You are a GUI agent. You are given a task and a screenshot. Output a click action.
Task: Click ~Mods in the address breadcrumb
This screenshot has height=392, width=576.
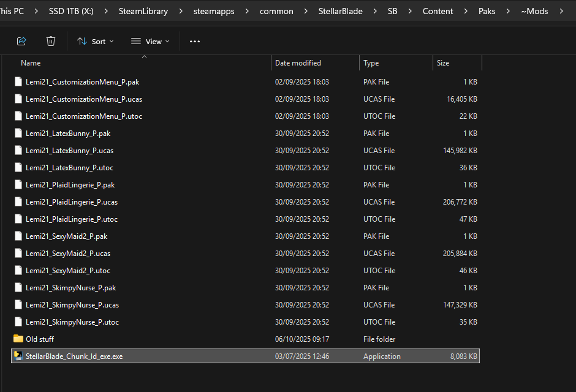coord(534,11)
